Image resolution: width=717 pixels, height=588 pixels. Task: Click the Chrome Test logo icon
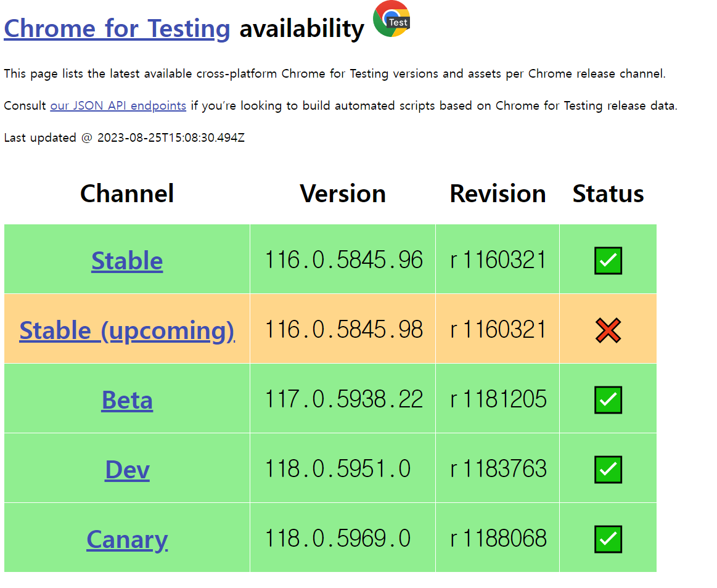(x=391, y=18)
